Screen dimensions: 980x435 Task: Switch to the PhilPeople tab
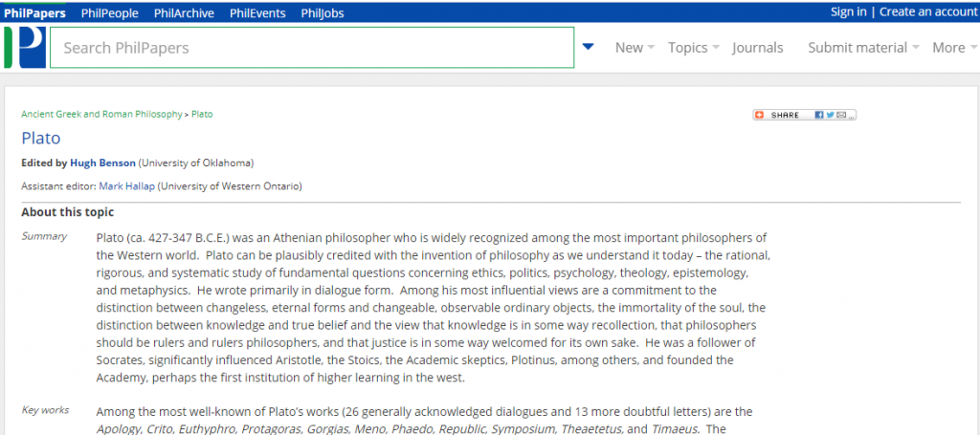pos(110,12)
